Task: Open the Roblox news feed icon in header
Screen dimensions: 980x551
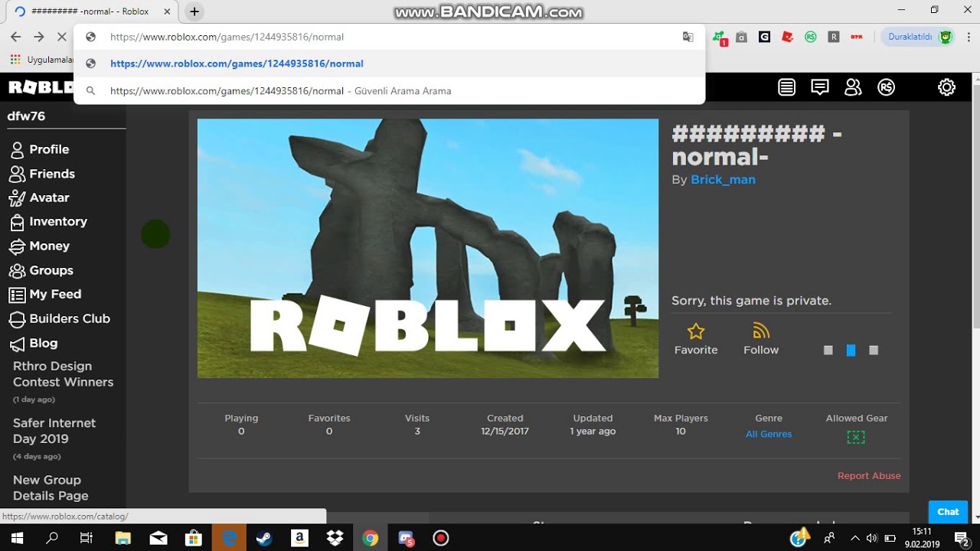Action: click(786, 87)
